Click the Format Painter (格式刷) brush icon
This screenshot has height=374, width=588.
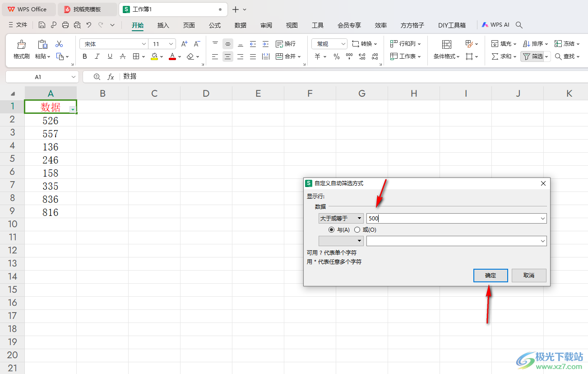point(21,44)
